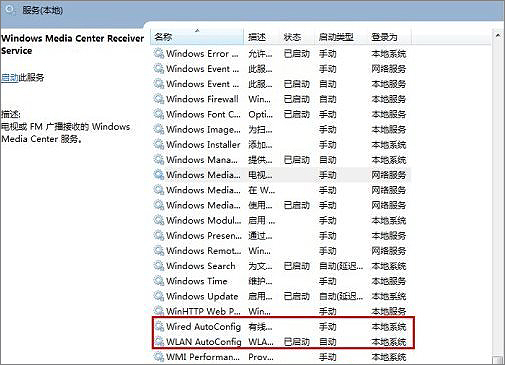Screen dimensions: 505x365
Task: Click the Windows Font C... service icon
Action: [159, 114]
